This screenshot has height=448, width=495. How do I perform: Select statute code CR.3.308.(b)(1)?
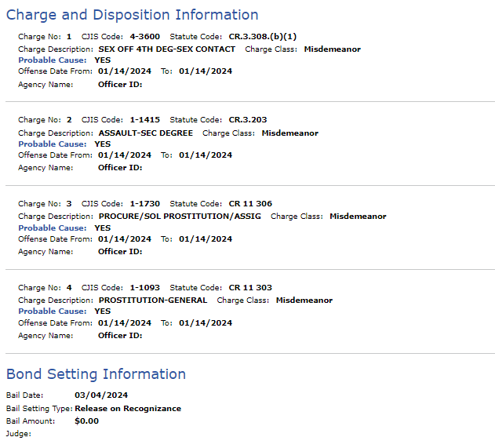pos(263,37)
